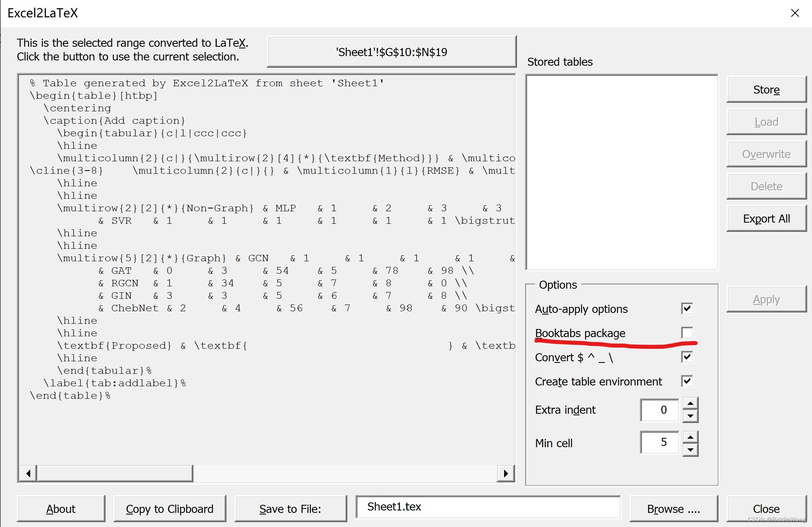The height and width of the screenshot is (527, 812).
Task: Click the range button 'Sheet1'!$G$10:$N$19
Action: pos(391,52)
